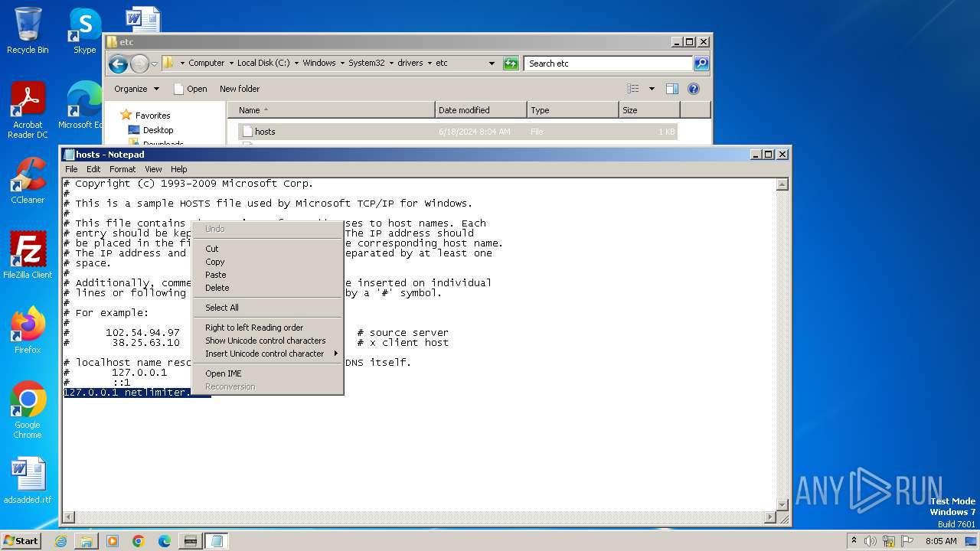Sort by the Type column header
This screenshot has width=980, height=551.
[573, 110]
